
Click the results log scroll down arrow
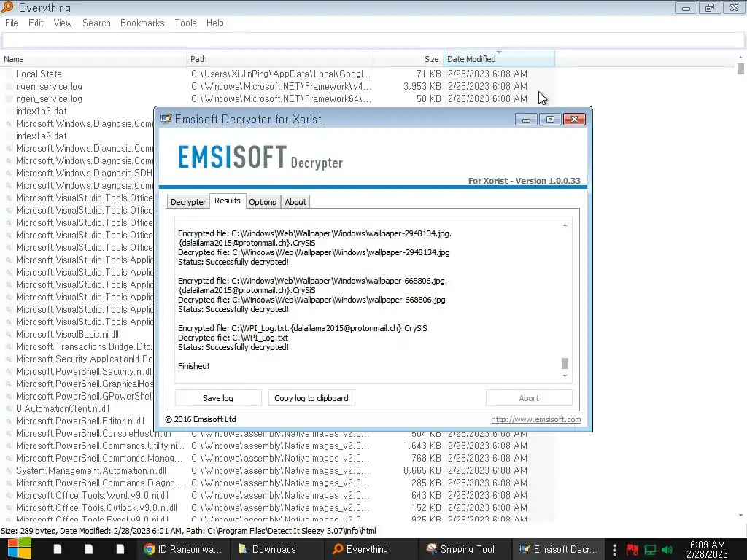tap(565, 376)
